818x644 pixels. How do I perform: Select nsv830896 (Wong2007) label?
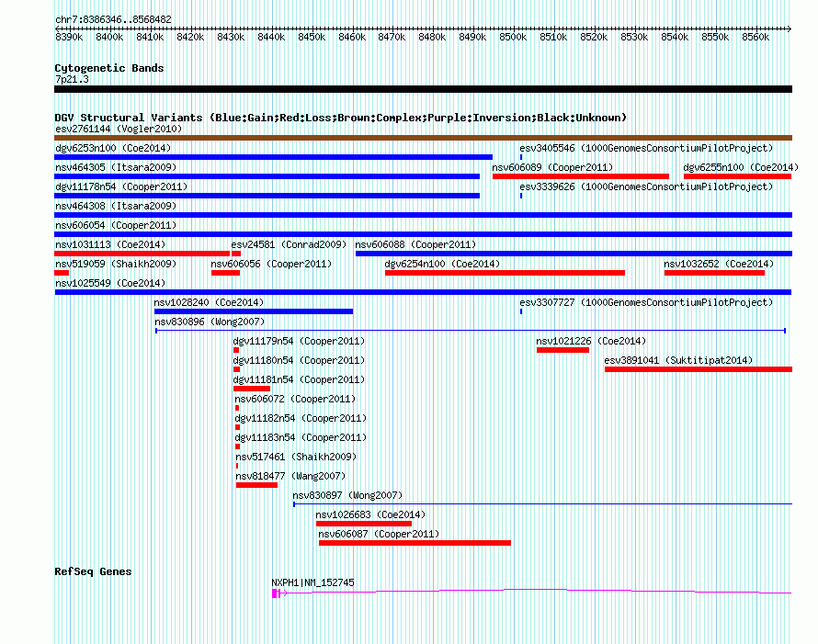click(x=210, y=322)
